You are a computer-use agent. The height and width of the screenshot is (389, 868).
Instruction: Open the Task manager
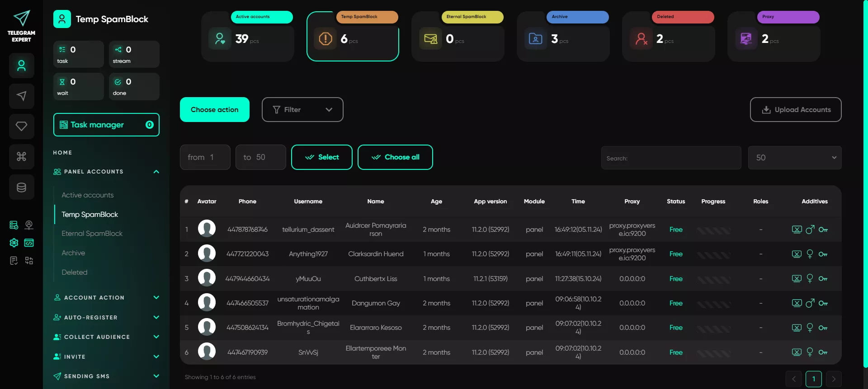click(106, 125)
